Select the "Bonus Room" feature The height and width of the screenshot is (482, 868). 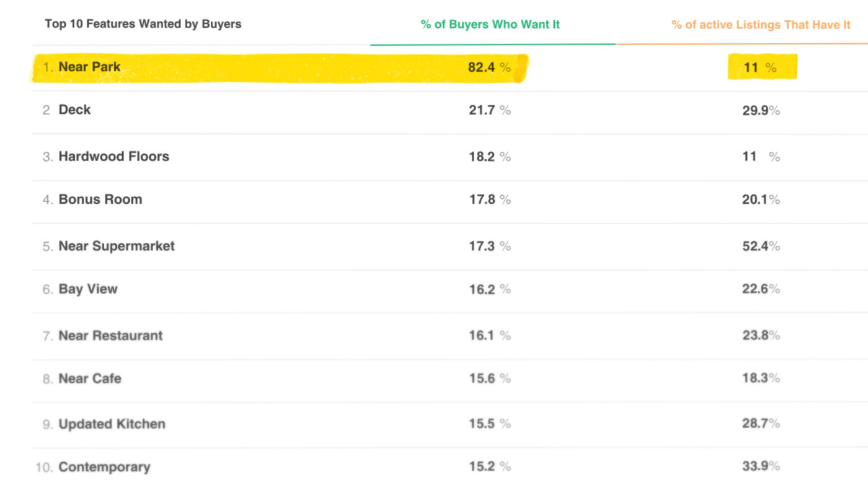coord(100,199)
